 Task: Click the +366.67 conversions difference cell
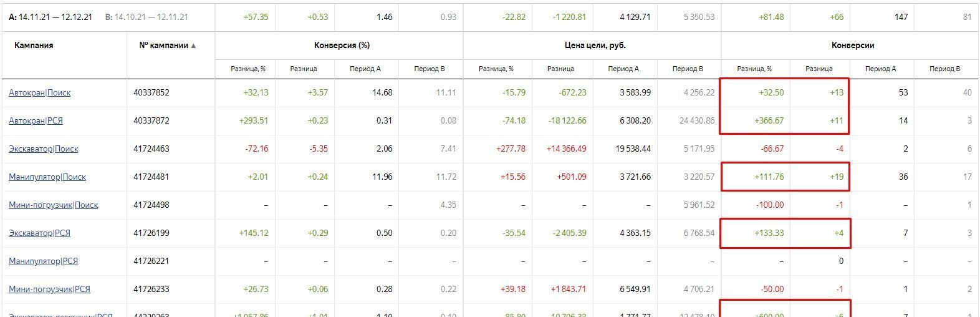pyautogui.click(x=769, y=120)
